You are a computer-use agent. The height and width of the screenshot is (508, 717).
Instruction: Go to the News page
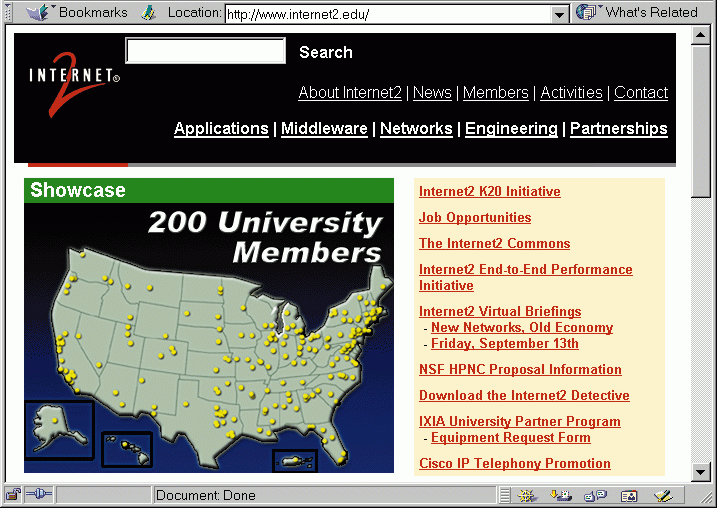click(432, 92)
